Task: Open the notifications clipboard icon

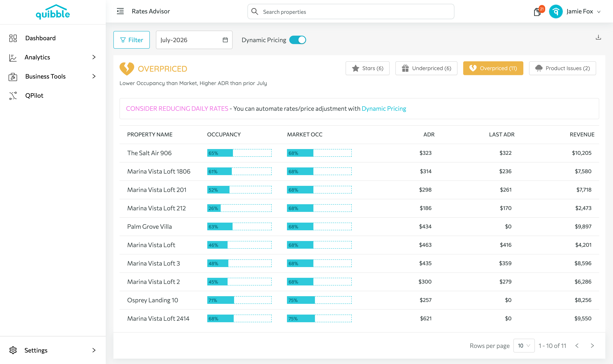Action: (x=537, y=12)
